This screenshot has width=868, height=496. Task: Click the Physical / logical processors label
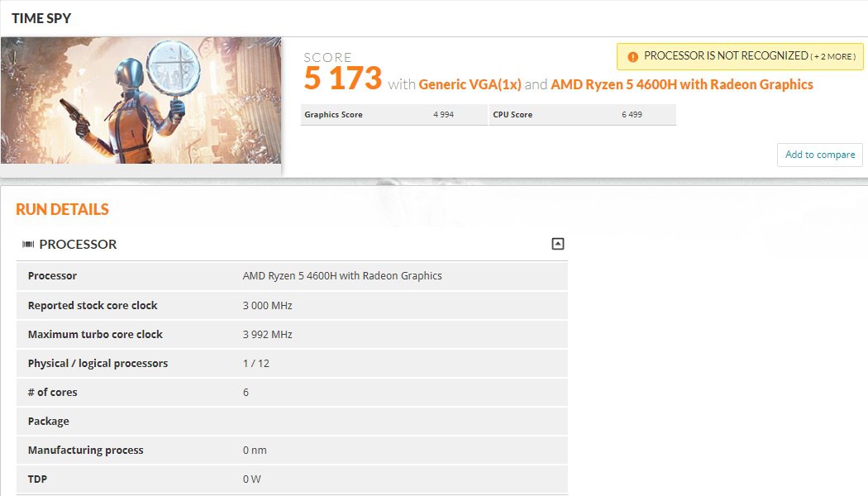tap(98, 363)
